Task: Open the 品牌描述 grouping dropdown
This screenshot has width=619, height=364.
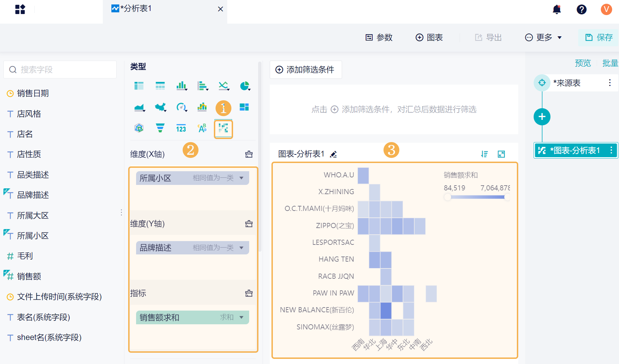Action: pyautogui.click(x=241, y=248)
